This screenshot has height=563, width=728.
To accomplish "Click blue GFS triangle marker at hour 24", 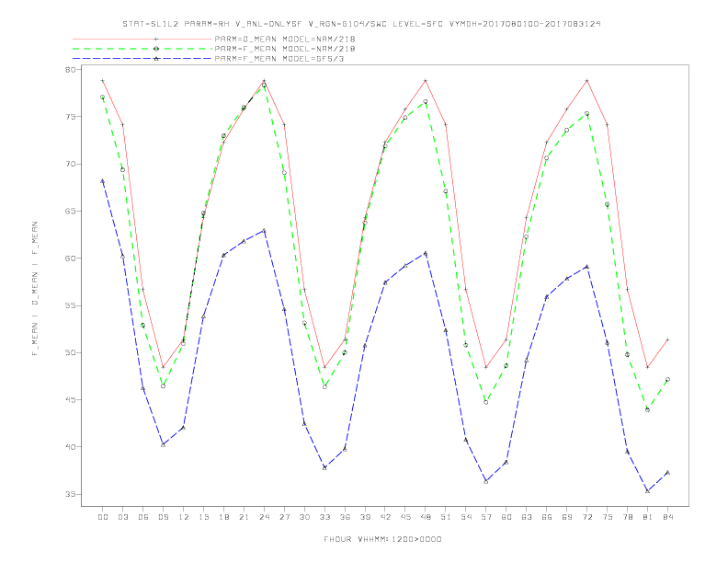I will click(x=264, y=230).
